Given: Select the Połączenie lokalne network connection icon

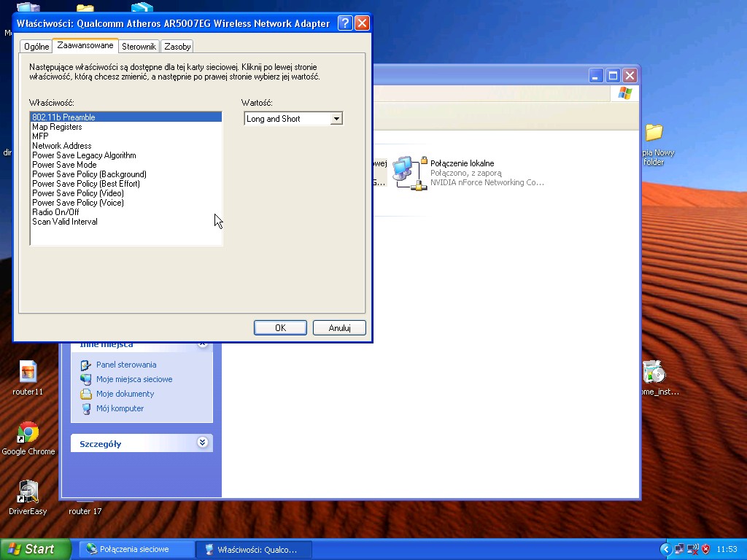Looking at the screenshot, I should tap(409, 174).
